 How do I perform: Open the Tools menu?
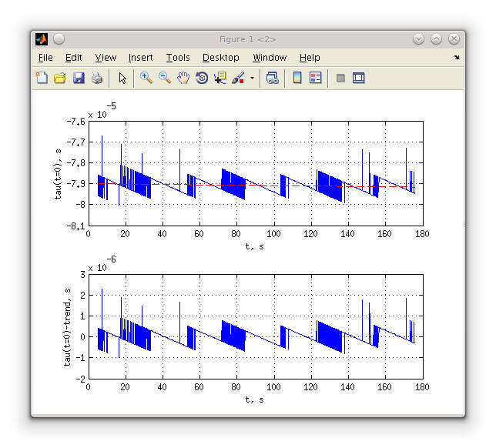tap(178, 58)
